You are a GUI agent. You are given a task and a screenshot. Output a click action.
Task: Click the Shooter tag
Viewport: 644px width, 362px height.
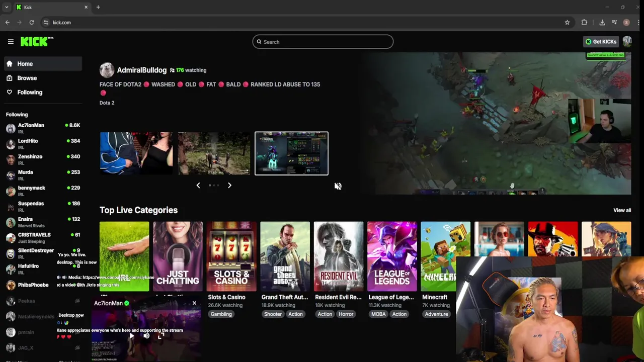coord(273,314)
